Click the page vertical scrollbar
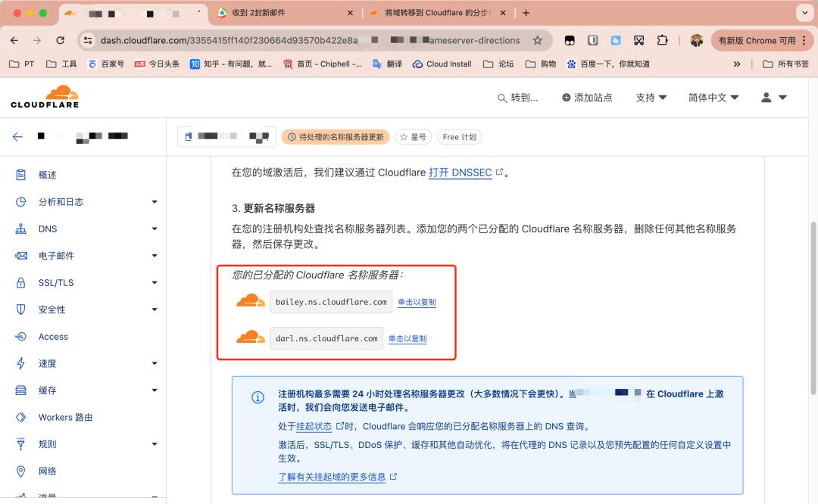818x504 pixels. click(813, 307)
